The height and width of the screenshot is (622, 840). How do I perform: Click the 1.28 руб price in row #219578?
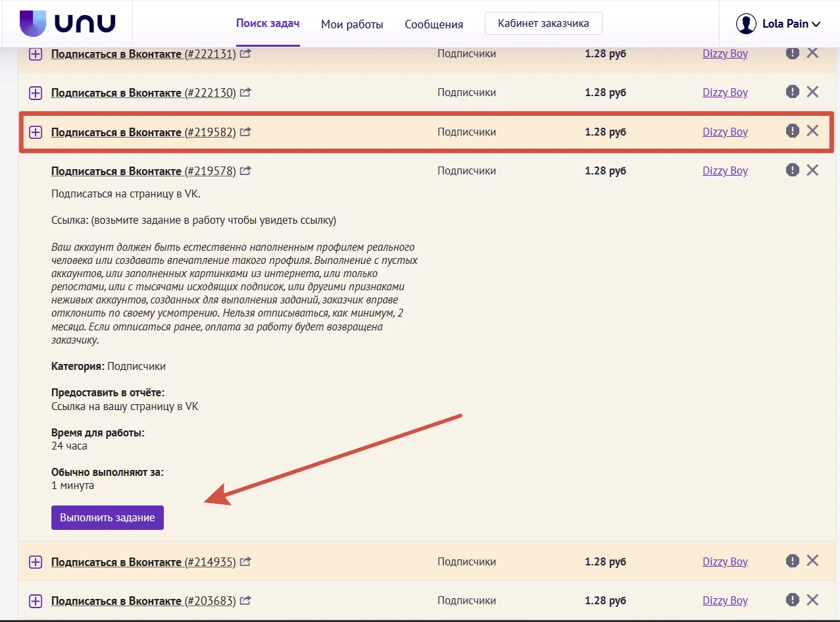(605, 171)
